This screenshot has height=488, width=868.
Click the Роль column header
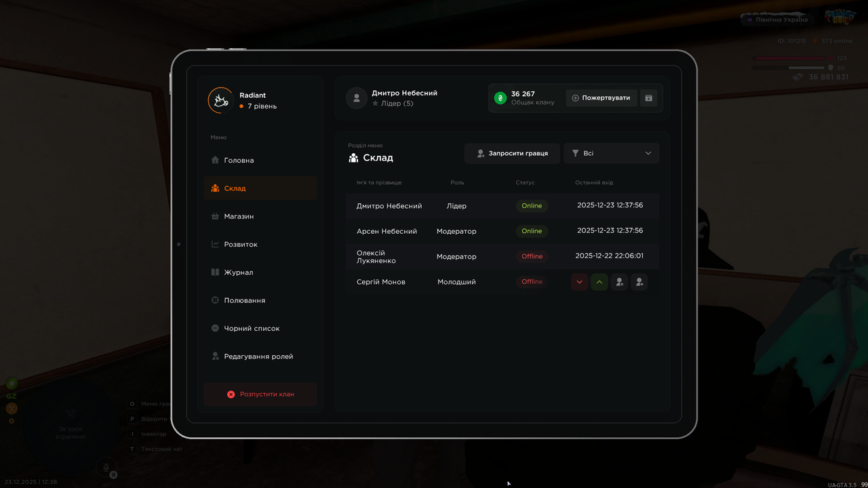[x=458, y=182]
